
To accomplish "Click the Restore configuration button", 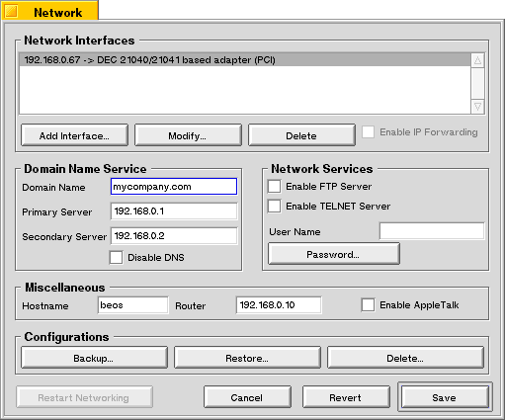I will [x=247, y=358].
